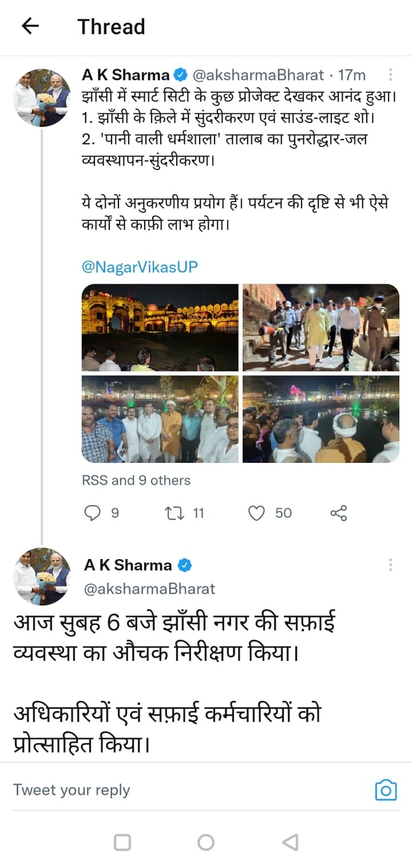
Task: Open the bottom-left group photo by lake
Action: tap(160, 419)
